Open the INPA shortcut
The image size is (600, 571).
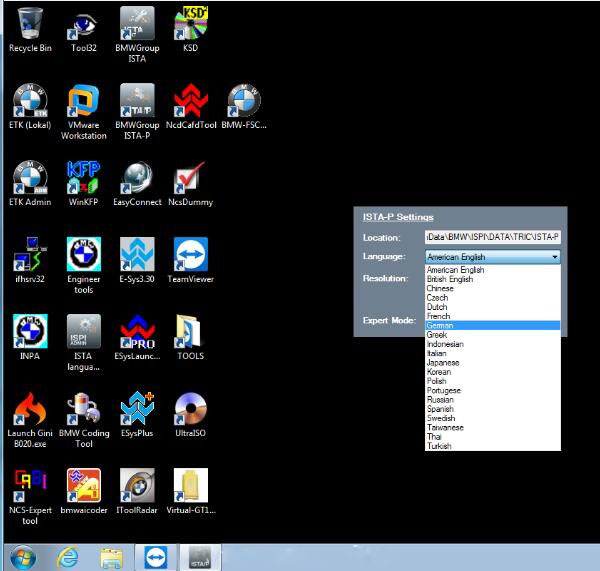coord(30,338)
